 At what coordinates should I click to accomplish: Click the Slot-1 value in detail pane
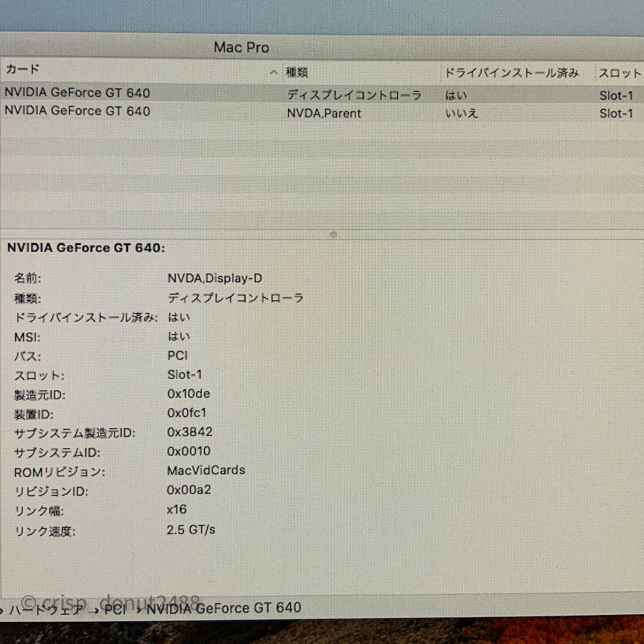coord(185,375)
